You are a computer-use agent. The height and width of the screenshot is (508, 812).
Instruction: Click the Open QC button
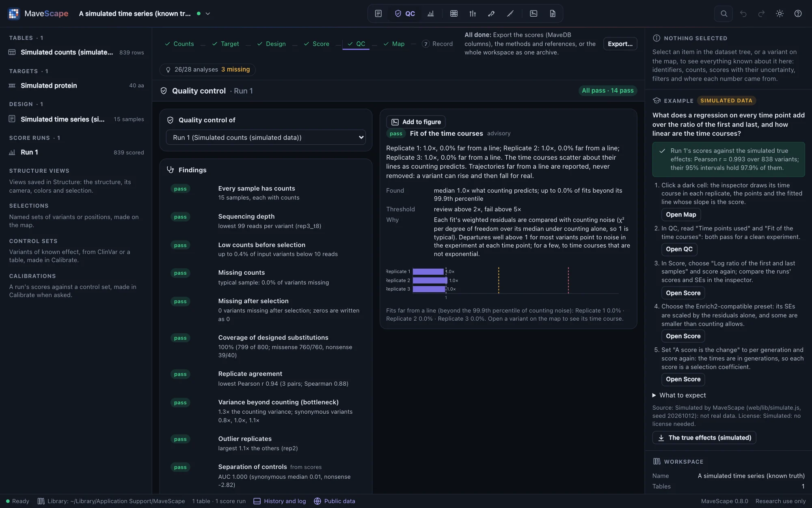click(x=679, y=249)
